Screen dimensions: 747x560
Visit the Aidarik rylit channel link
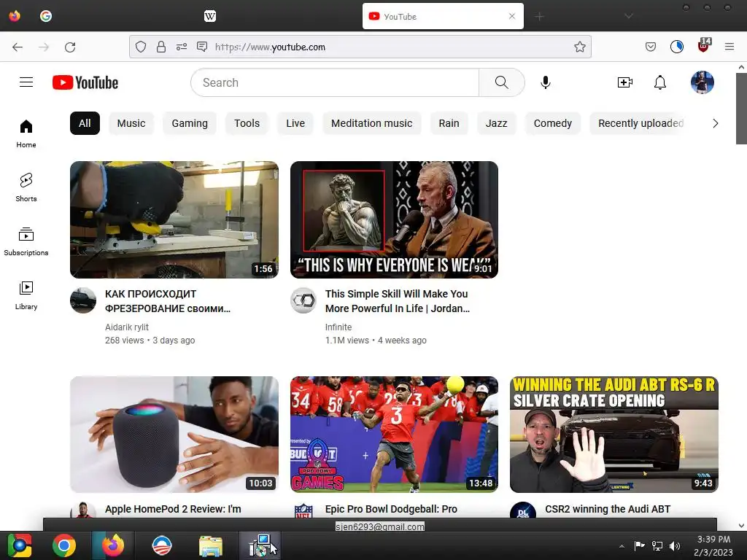127,327
